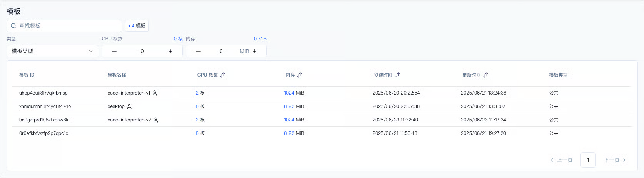This screenshot has height=178, width=644.
Task: Click template ID 0r0efkbfwzfp9p7qpc1c
Action: pyautogui.click(x=43, y=133)
